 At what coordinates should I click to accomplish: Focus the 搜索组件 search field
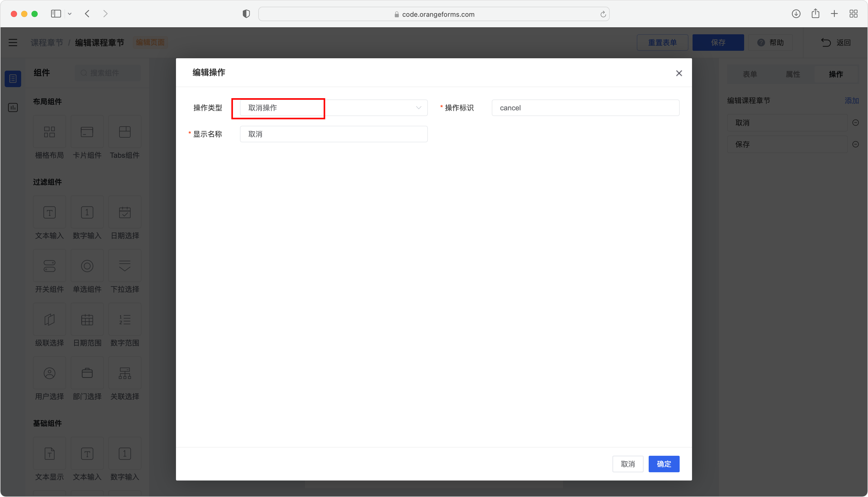tap(108, 73)
